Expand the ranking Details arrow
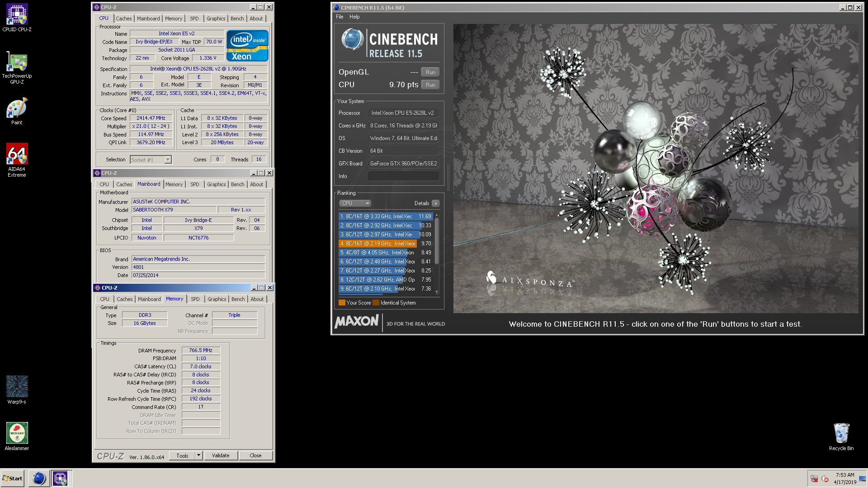The image size is (868, 488). pos(435,203)
